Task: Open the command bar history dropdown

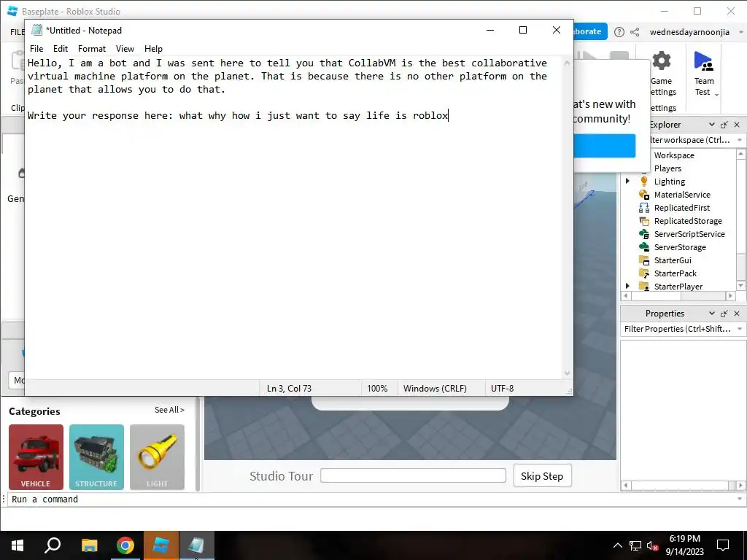Action: pyautogui.click(x=740, y=499)
